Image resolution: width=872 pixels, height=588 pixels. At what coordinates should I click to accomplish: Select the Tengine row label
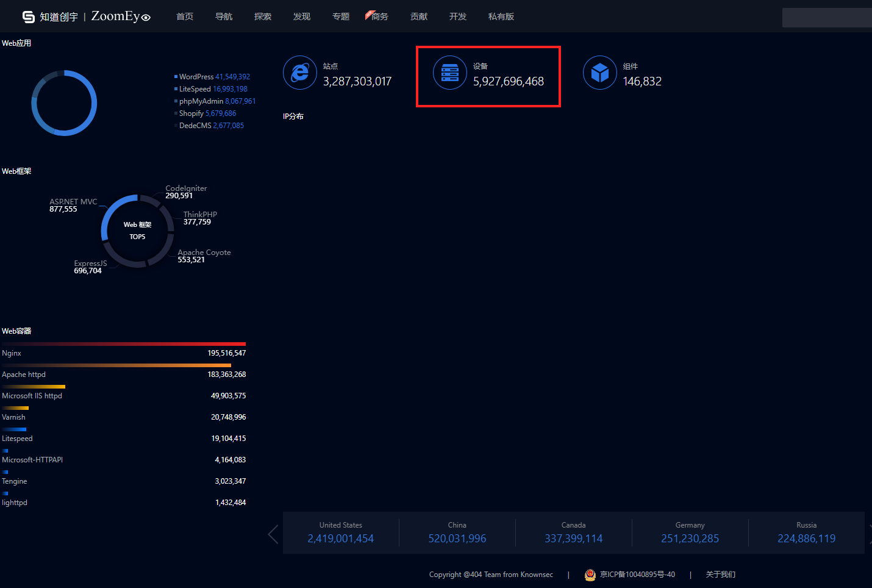15,481
